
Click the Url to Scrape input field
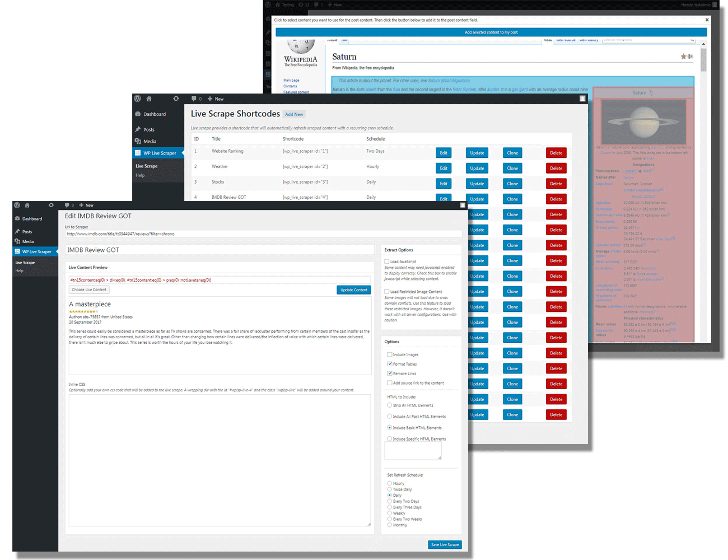(x=263, y=234)
